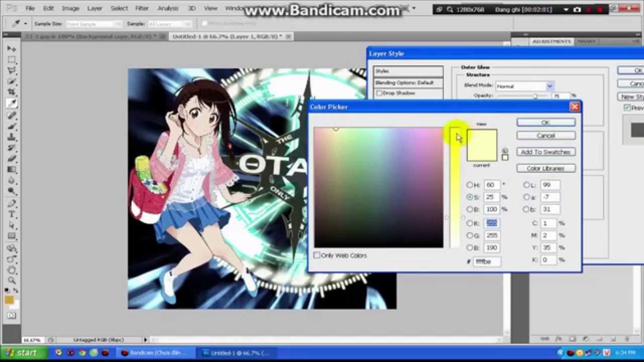Open the Filter menu

coord(142,8)
